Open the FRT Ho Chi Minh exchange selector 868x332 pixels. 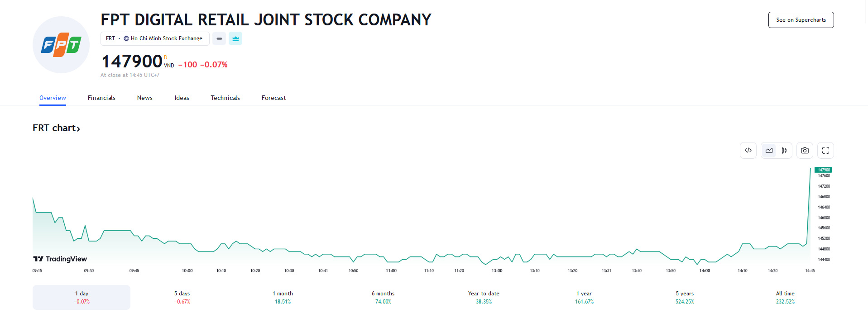click(154, 39)
